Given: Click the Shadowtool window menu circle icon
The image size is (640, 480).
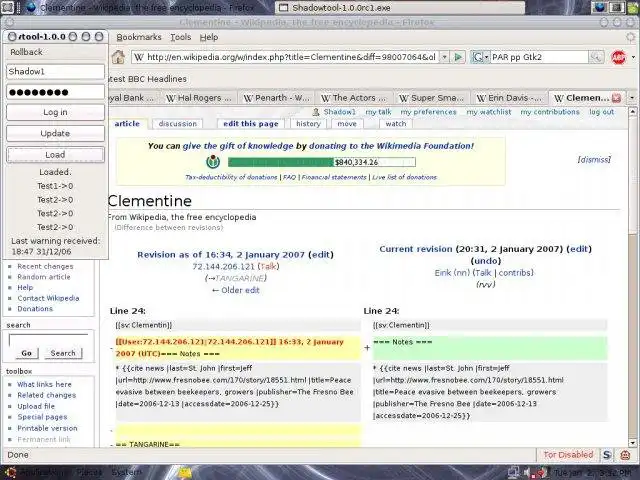Looking at the screenshot, I should point(12,37).
